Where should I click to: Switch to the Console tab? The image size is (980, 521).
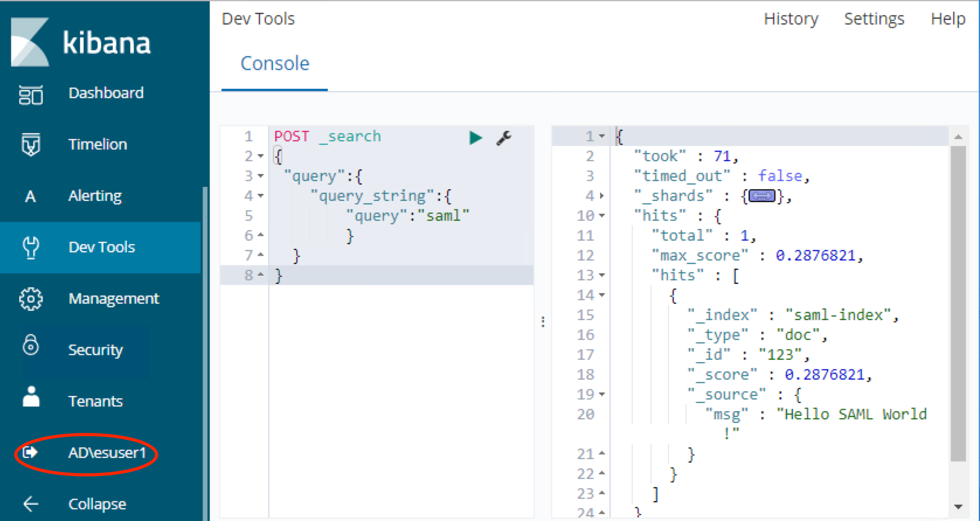pos(275,64)
